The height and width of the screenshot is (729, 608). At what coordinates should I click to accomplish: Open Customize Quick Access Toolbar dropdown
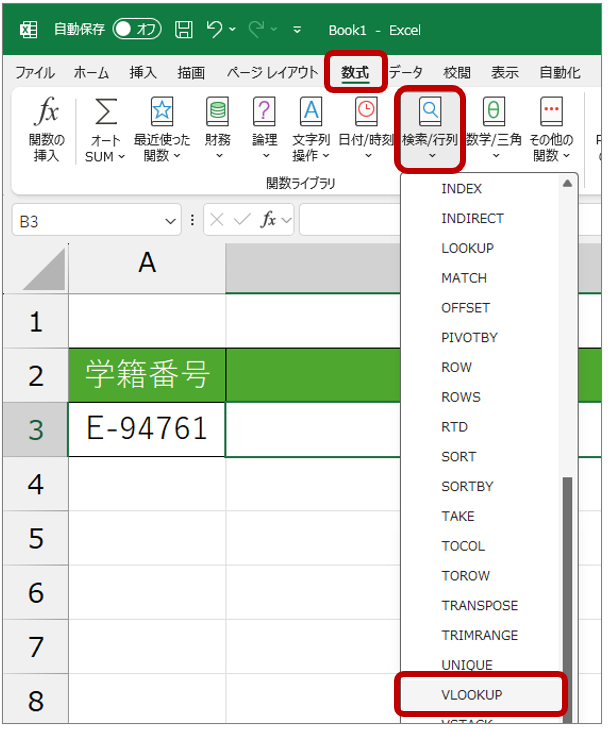297,30
